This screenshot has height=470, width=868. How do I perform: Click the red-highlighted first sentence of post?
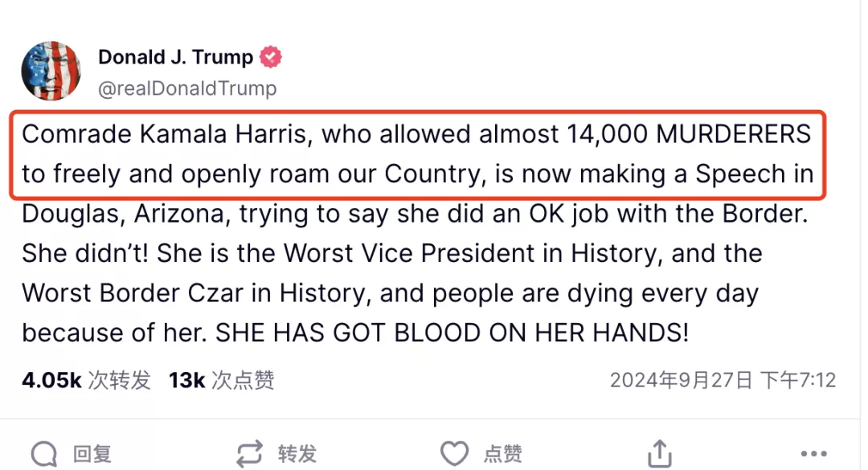pyautogui.click(x=418, y=154)
